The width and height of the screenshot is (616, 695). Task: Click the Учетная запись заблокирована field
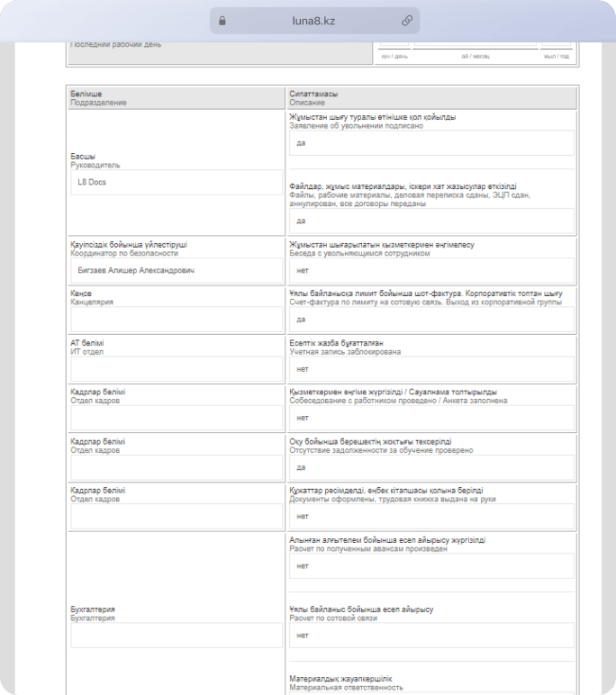pos(431,369)
